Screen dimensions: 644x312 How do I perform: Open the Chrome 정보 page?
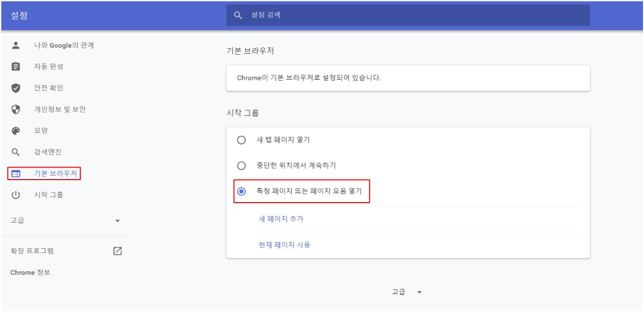(31, 273)
